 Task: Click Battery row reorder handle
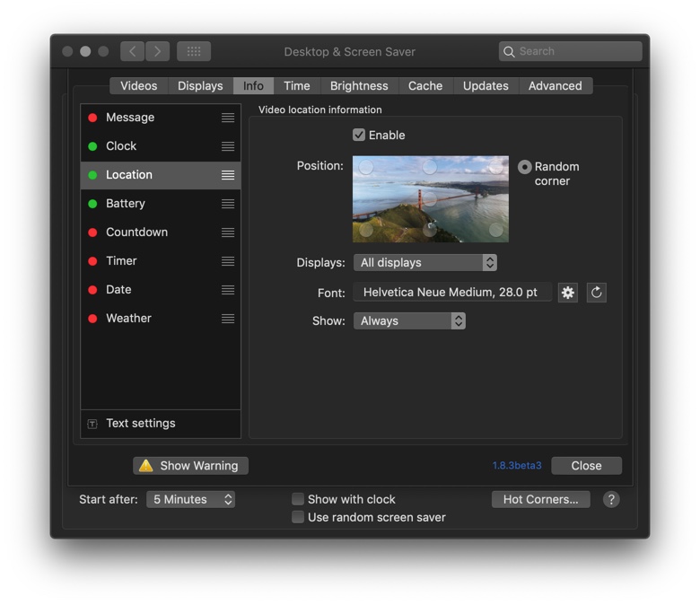point(228,204)
